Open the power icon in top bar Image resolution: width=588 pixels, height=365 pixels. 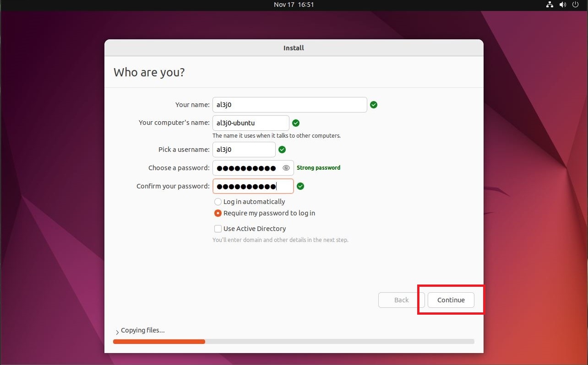coord(576,5)
